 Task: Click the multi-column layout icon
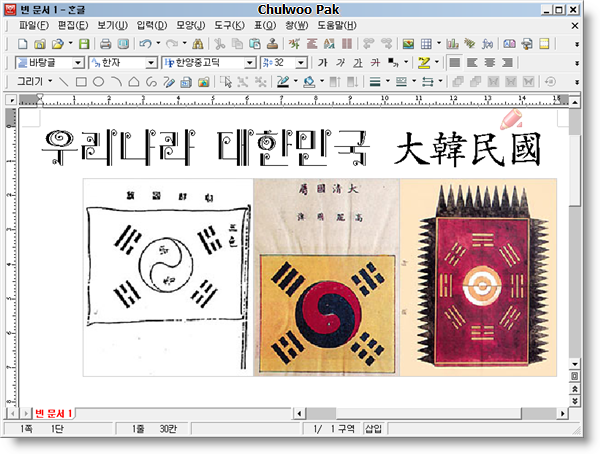347,44
